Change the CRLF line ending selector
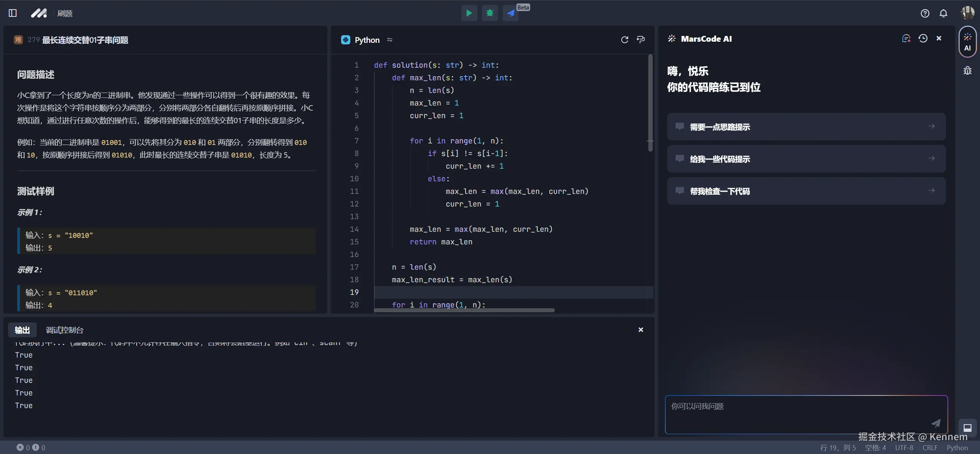Viewport: 980px width, 454px height. tap(929, 447)
